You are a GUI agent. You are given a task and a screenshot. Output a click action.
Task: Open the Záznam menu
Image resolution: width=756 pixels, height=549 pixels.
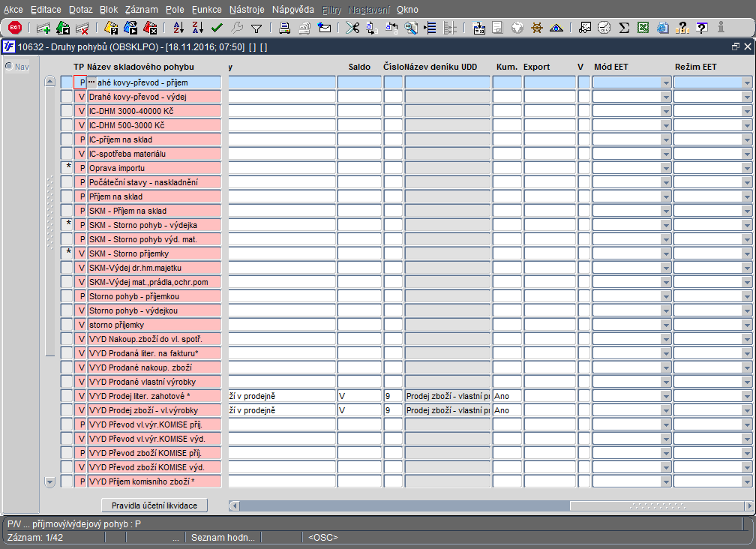(x=141, y=10)
